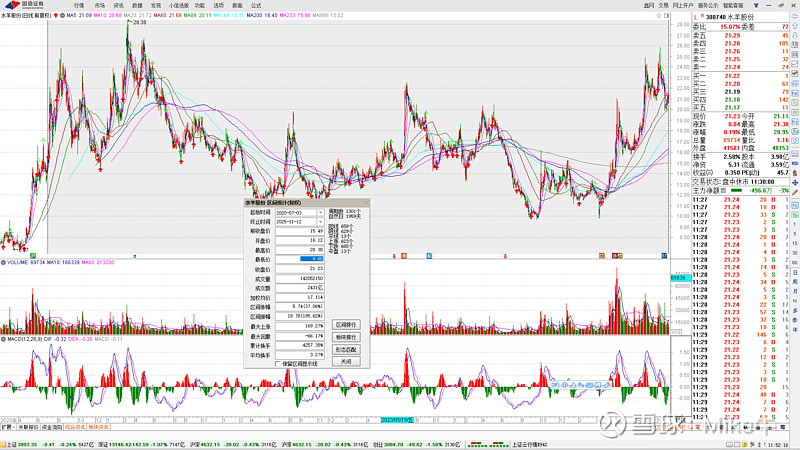The image size is (800, 450).
Task: Open 智能客服 in the top right
Action: 736,6
